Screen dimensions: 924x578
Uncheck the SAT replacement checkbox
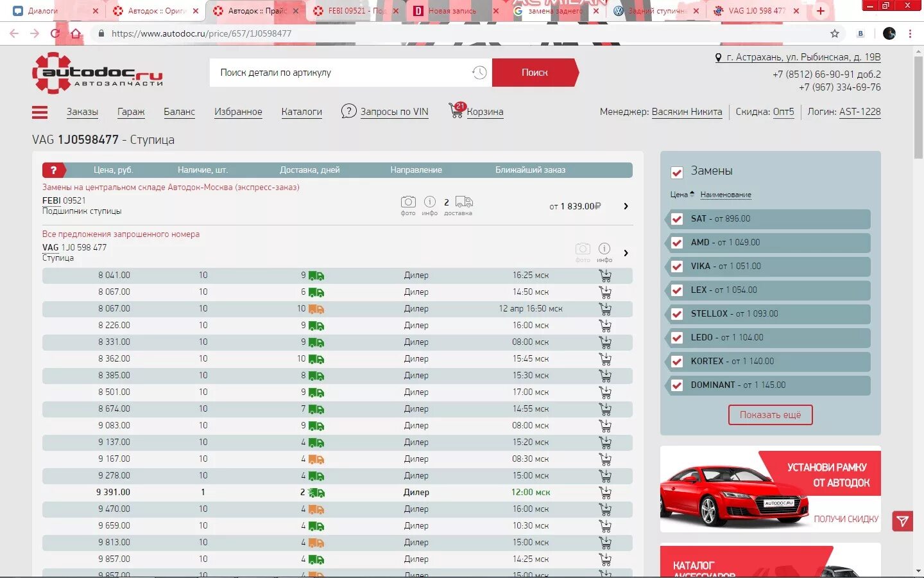click(677, 219)
